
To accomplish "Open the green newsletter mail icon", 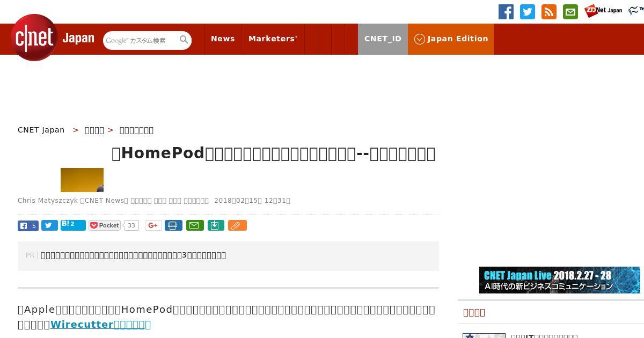I will click(x=570, y=12).
